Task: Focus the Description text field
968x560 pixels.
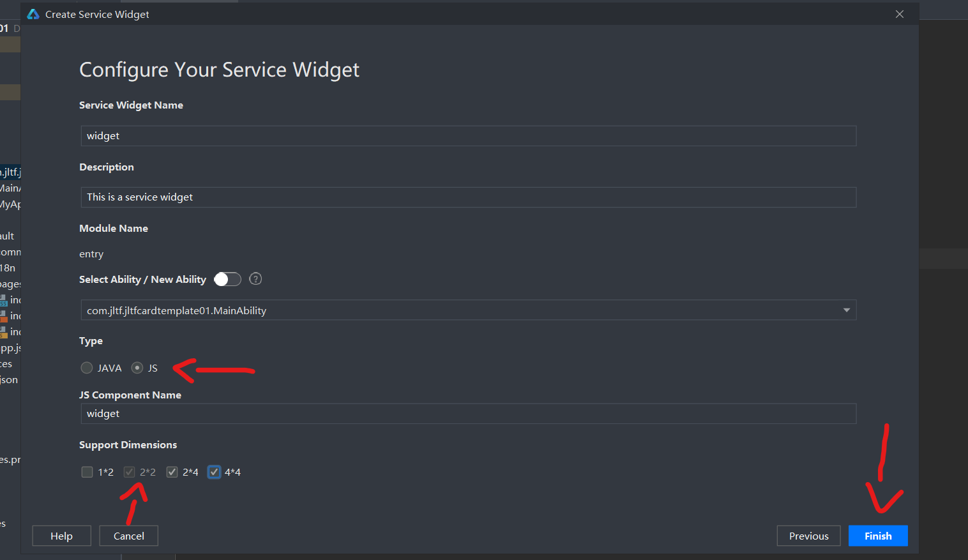Action: (x=468, y=197)
